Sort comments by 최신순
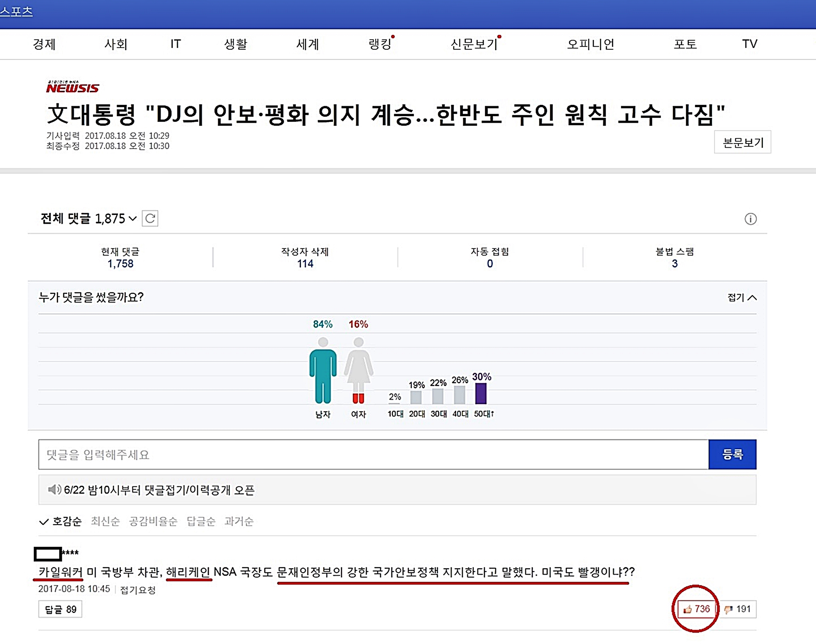Screen dimensions: 816x644 (105, 521)
